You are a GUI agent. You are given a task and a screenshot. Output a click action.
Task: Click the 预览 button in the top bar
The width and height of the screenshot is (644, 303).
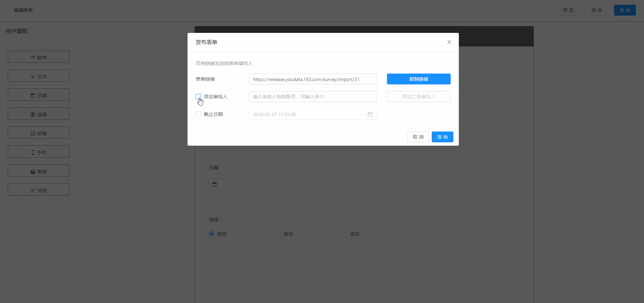click(x=568, y=10)
